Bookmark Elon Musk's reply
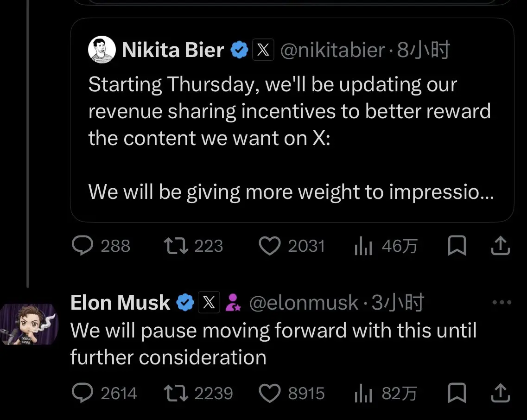Viewport: 527px width, 420px height. coord(457,394)
